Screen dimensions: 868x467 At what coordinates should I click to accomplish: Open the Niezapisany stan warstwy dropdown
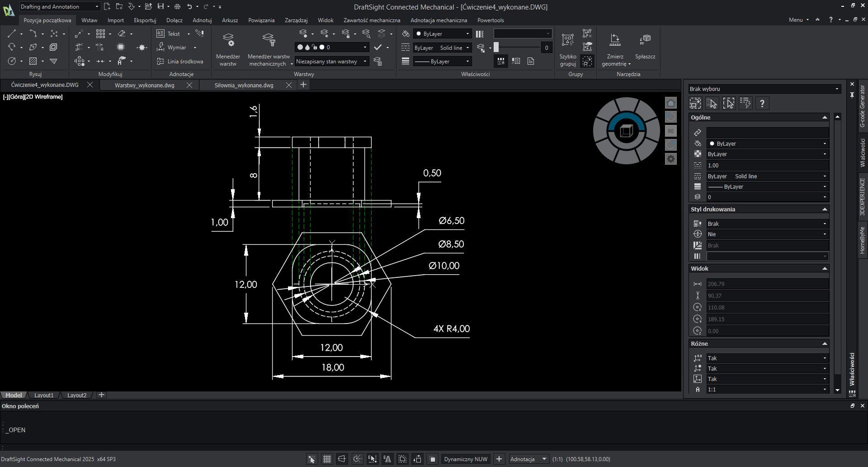pyautogui.click(x=331, y=62)
